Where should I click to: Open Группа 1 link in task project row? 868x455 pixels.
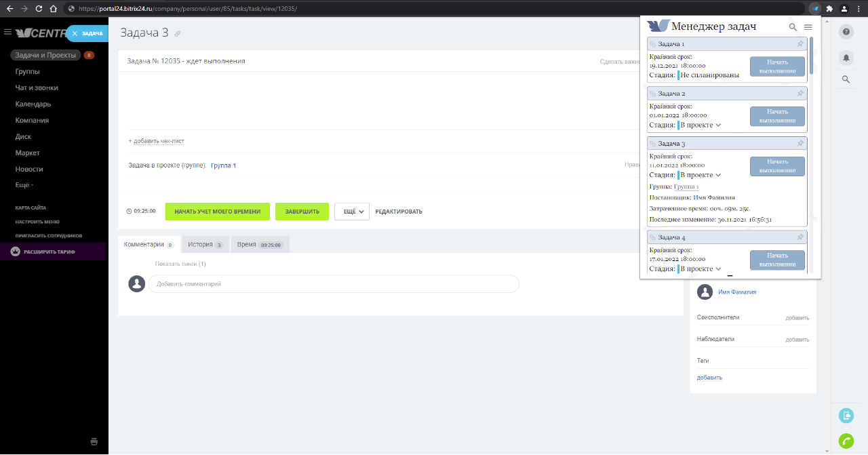click(223, 165)
